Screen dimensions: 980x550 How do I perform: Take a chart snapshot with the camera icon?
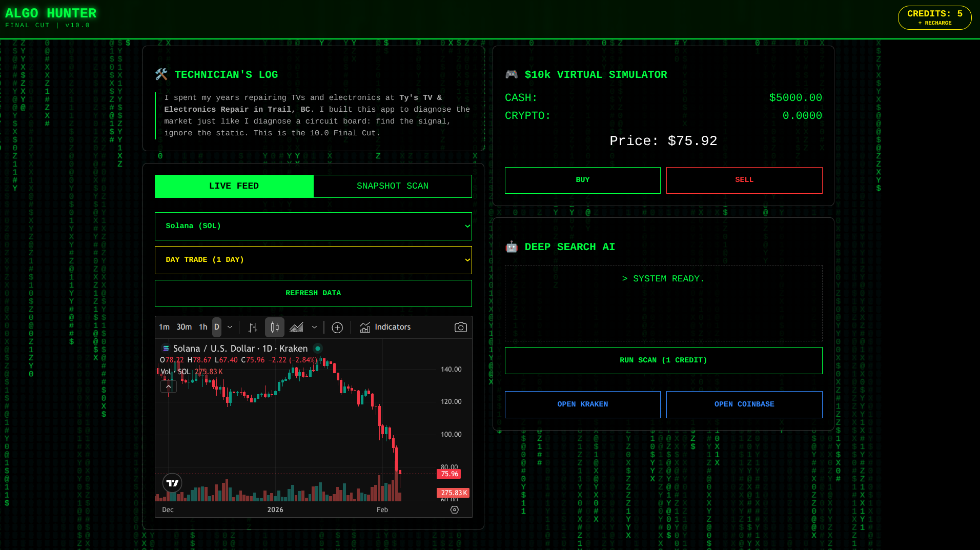click(x=460, y=327)
